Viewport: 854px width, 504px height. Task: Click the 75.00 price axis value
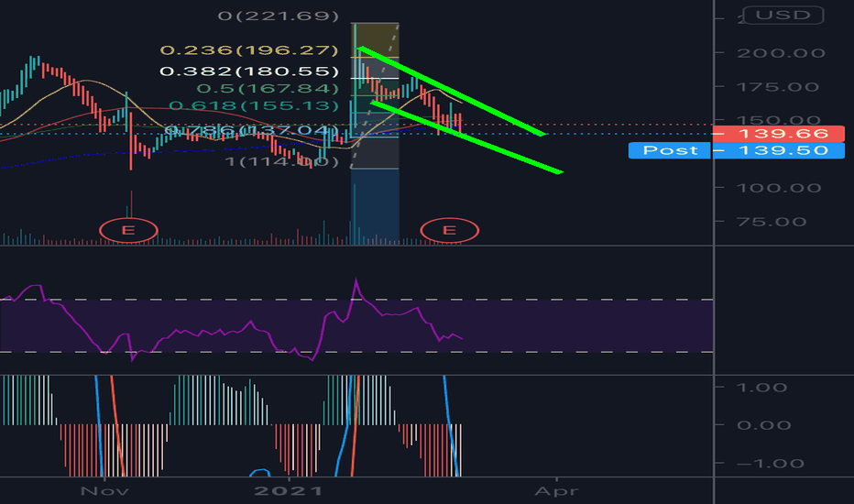coord(772,222)
